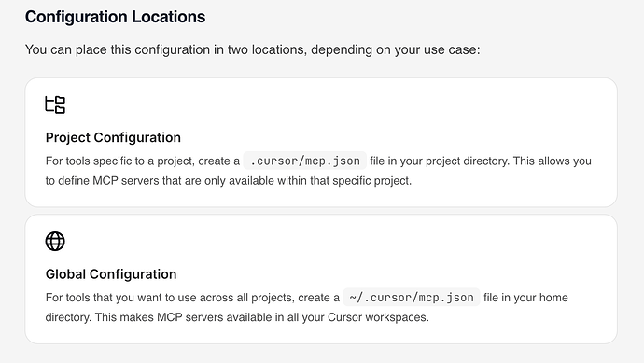Open the Project Configuration card title
The width and height of the screenshot is (644, 363).
pos(113,137)
